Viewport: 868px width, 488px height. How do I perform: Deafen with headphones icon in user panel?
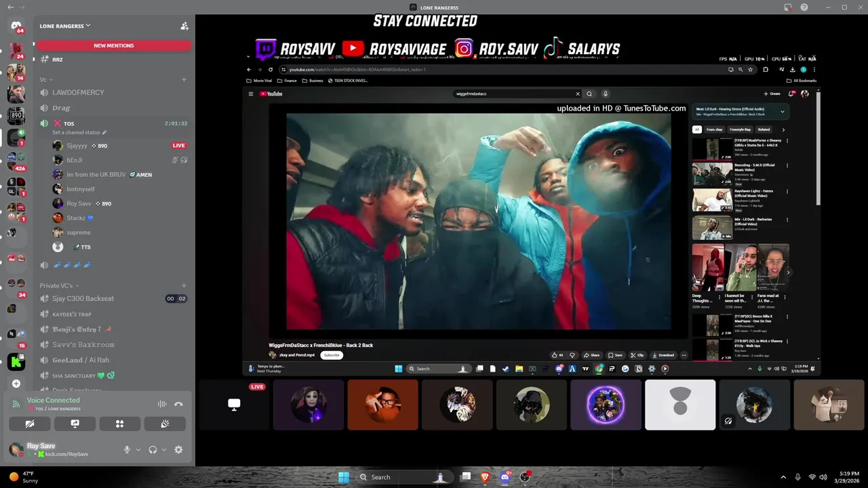[153, 449]
